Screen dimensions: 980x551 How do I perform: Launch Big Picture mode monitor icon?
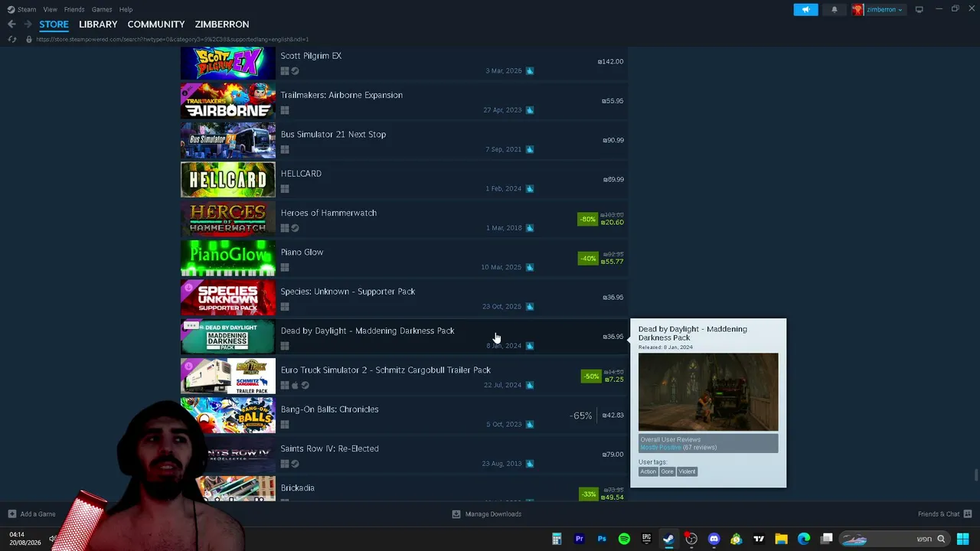(919, 9)
